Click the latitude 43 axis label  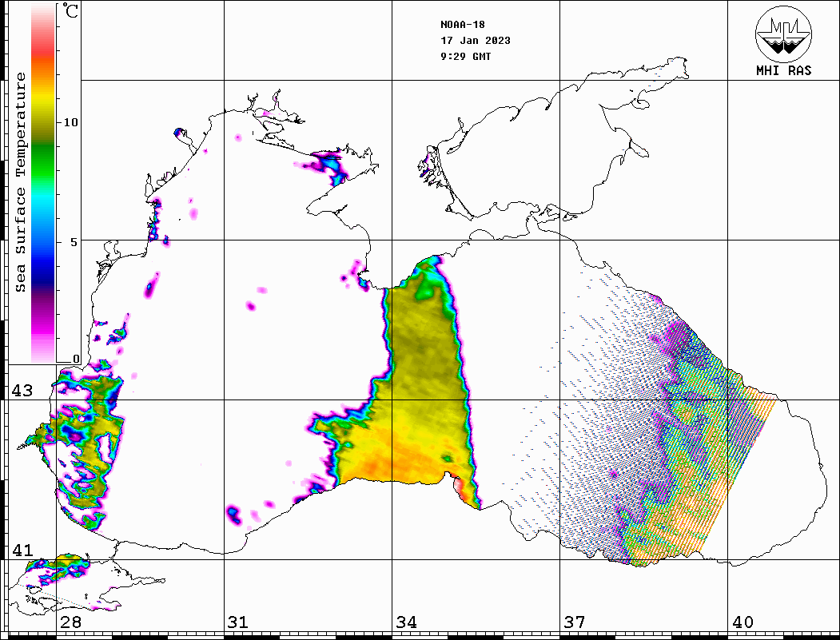[22, 391]
